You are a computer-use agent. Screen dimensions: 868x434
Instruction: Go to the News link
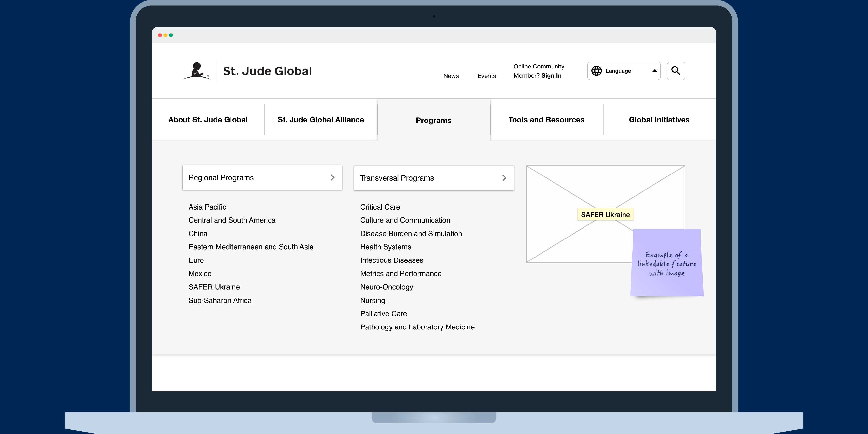click(x=451, y=76)
